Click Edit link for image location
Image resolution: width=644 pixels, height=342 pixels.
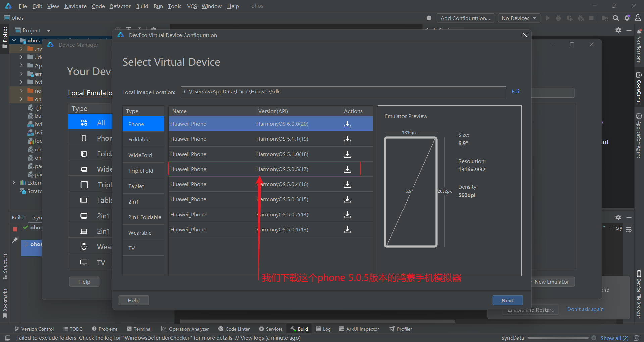pos(516,92)
